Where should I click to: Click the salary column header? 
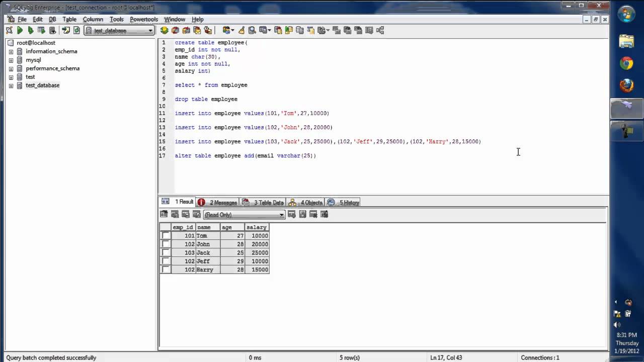257,227
